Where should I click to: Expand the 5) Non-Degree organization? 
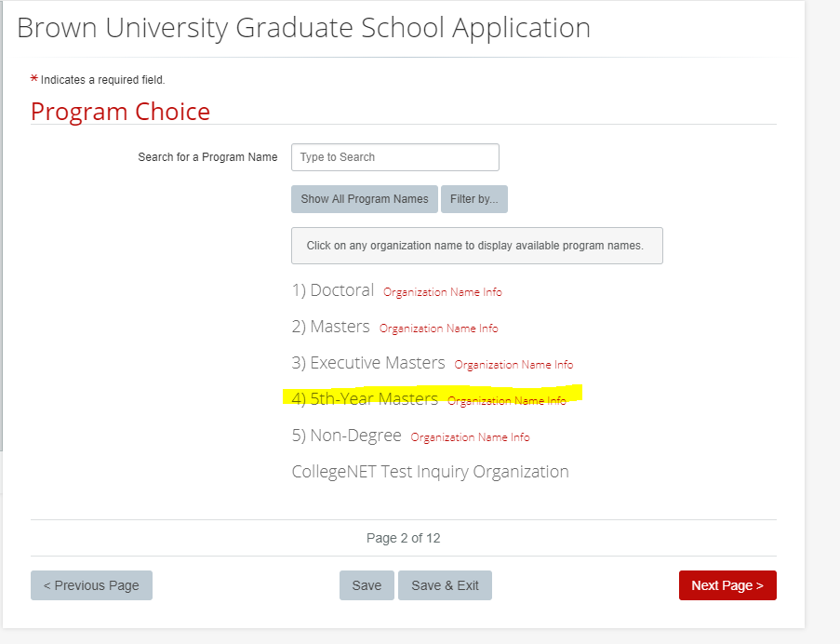[346, 436]
